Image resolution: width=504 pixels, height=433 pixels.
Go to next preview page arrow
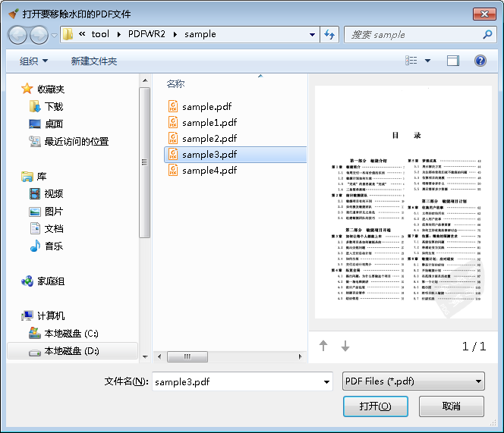[x=345, y=346]
